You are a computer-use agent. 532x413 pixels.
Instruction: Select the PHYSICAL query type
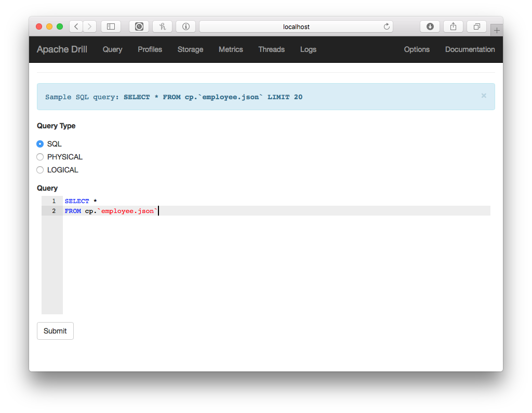coord(40,157)
